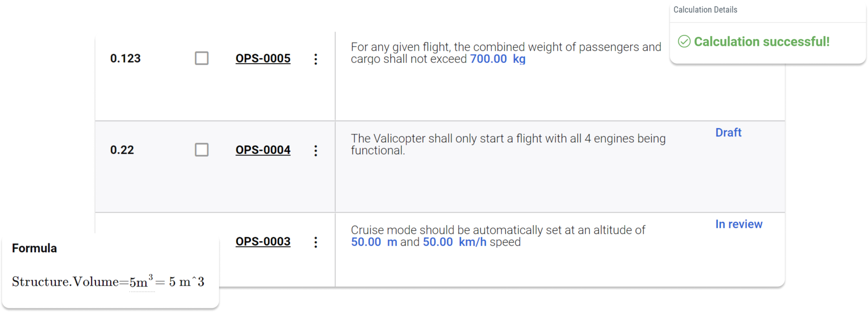
Task: Open the kebab menu next to OPS-0004
Action: coord(316,150)
